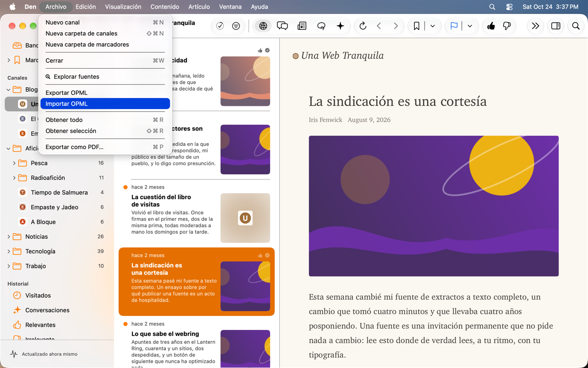Select the Empaste y Jadeo channel icon
The height and width of the screenshot is (368, 588).
click(x=23, y=207)
